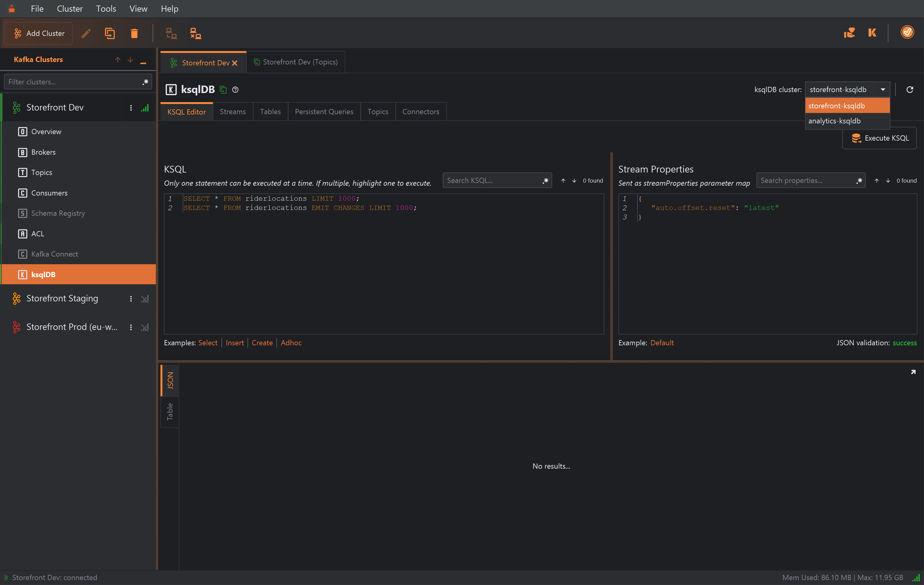Switch to the ksqlDB Topics tab
Screen dimensions: 924x585
(x=378, y=112)
